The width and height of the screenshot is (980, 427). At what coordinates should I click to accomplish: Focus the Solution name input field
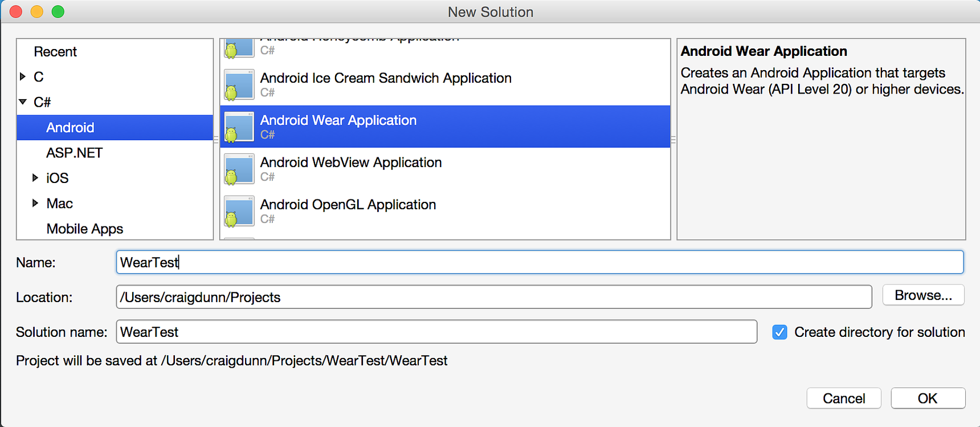click(x=436, y=332)
